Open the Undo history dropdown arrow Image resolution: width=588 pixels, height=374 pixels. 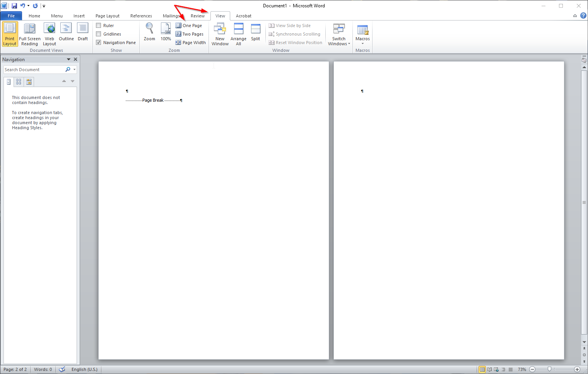[x=28, y=6]
